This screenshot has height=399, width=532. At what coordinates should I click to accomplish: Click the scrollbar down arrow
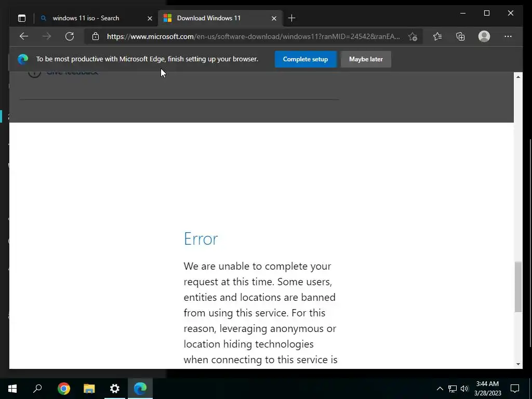pyautogui.click(x=518, y=364)
